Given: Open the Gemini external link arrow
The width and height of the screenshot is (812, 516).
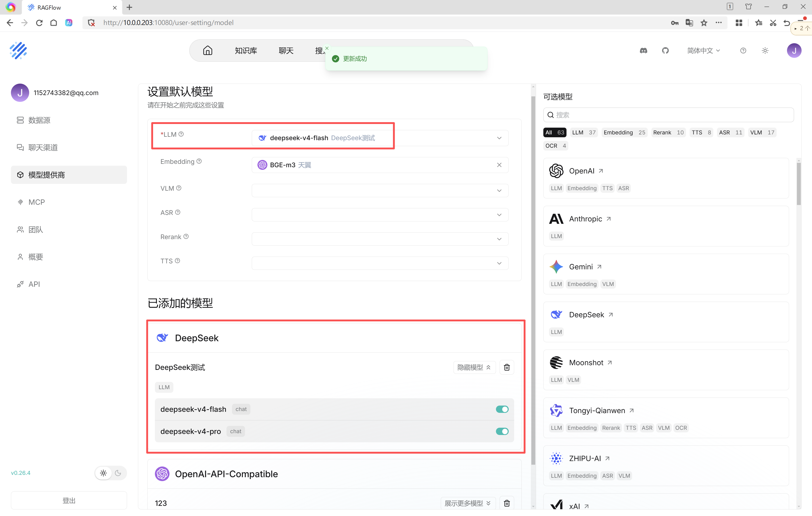Looking at the screenshot, I should click(599, 267).
